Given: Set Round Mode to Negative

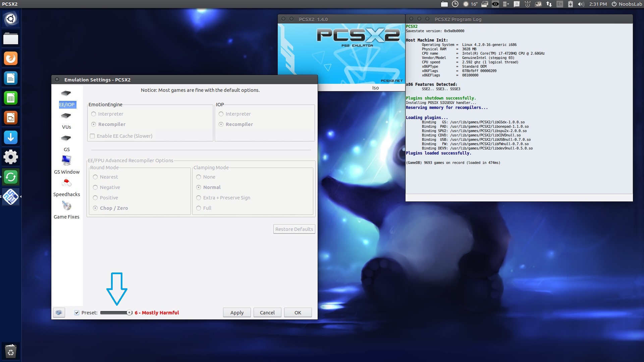Looking at the screenshot, I should (106, 187).
